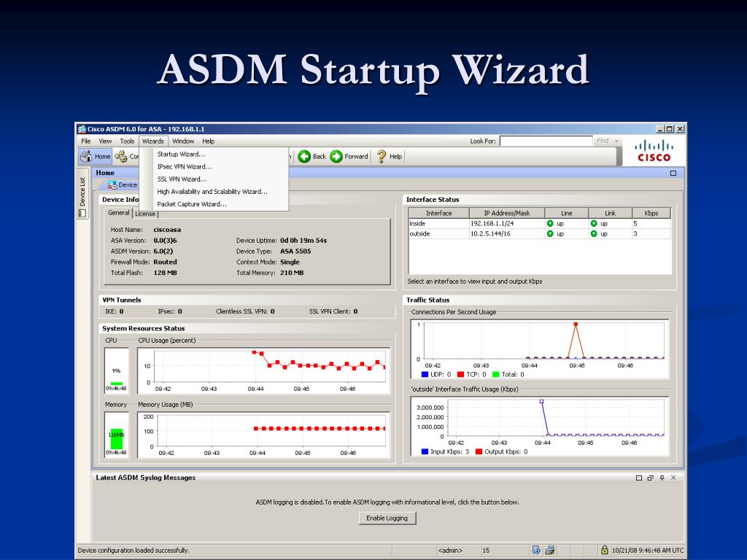This screenshot has width=747, height=560.
Task: Close the open Wizards menu
Action: [153, 141]
